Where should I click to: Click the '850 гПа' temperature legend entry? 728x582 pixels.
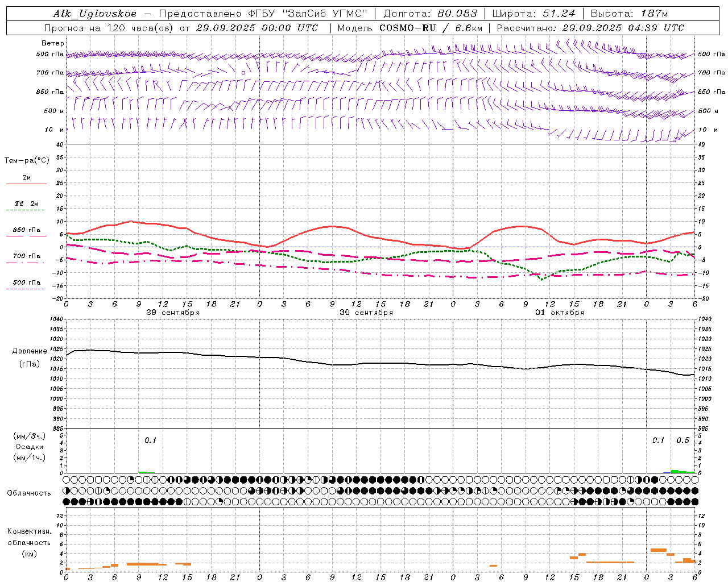(x=27, y=230)
